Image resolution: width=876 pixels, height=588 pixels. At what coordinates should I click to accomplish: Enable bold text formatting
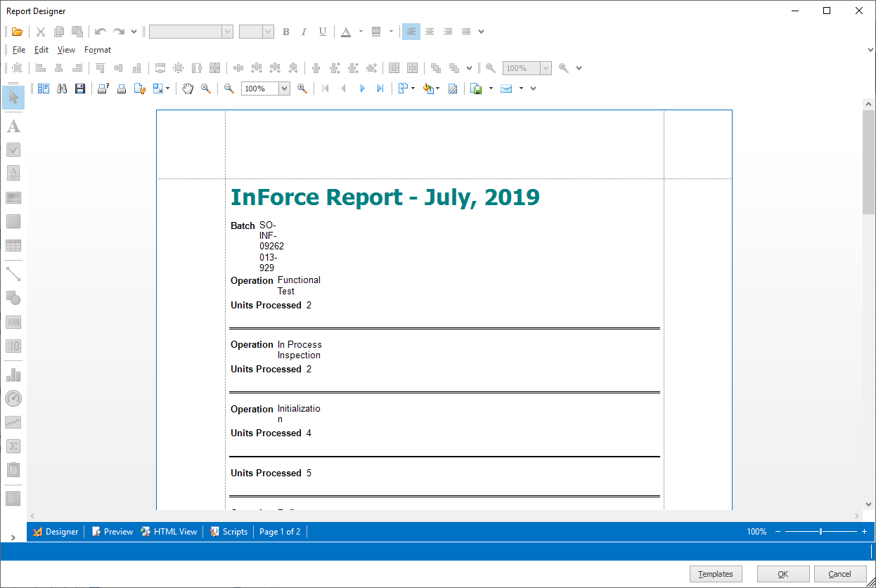[x=286, y=31]
